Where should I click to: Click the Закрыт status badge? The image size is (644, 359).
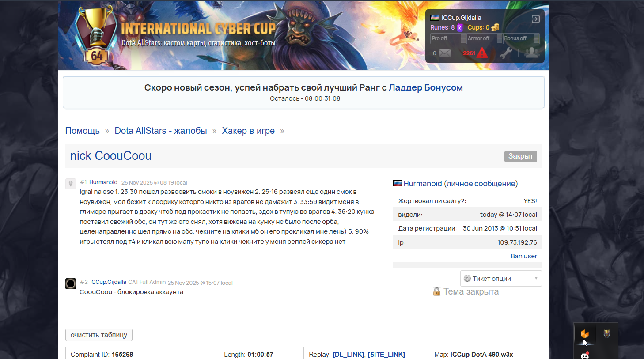tap(521, 156)
